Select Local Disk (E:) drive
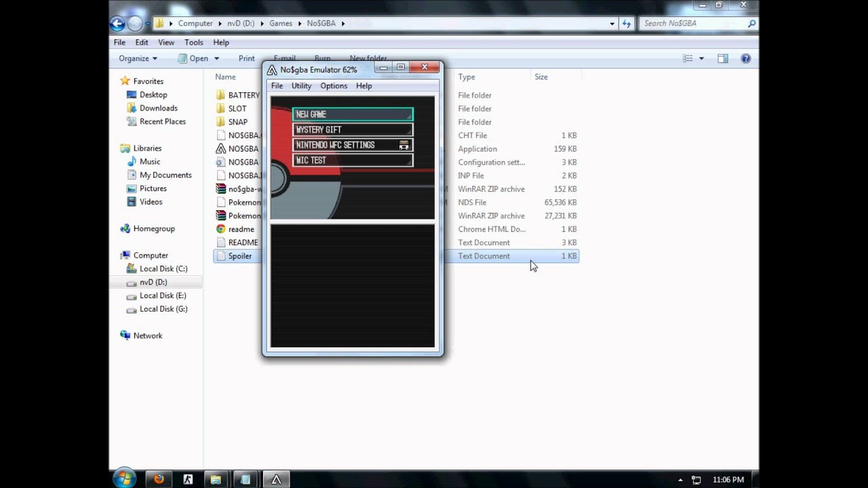 point(163,296)
